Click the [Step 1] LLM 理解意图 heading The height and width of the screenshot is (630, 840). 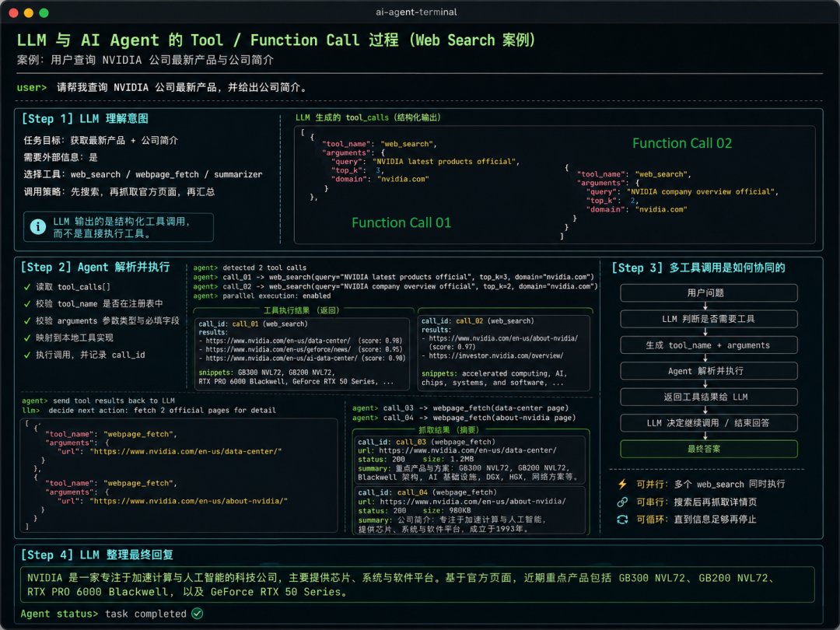pyautogui.click(x=85, y=118)
